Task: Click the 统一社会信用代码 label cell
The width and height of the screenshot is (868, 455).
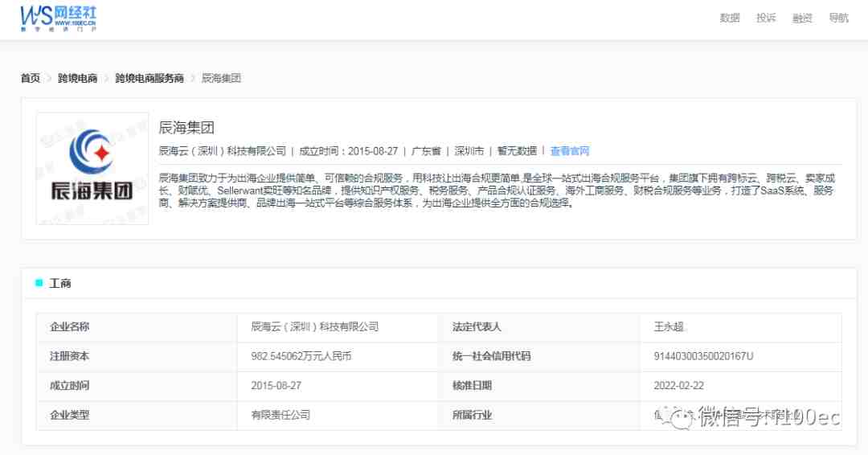Action: 538,356
